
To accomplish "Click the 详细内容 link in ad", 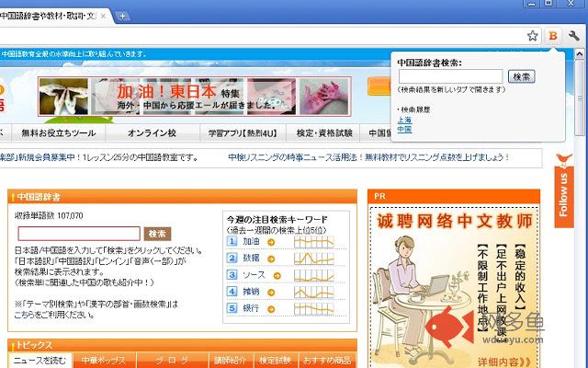I will tap(503, 362).
